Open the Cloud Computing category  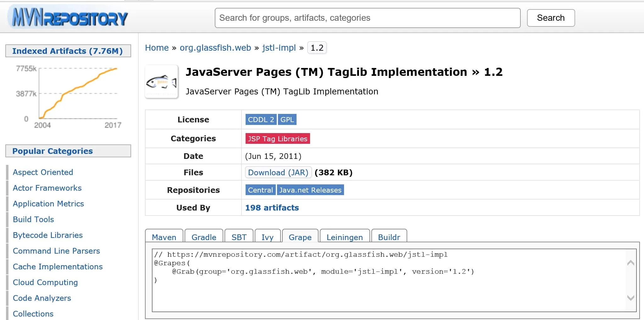(x=45, y=282)
